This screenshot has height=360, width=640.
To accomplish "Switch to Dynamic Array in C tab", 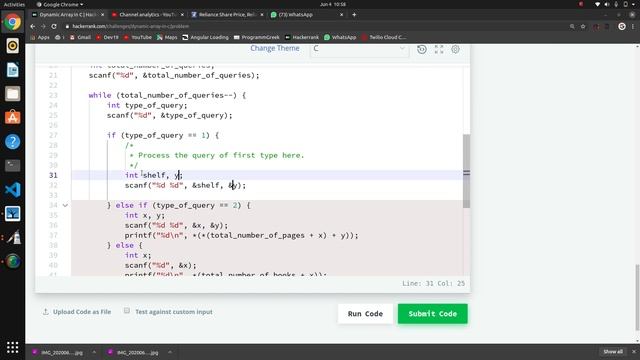I will (68, 15).
